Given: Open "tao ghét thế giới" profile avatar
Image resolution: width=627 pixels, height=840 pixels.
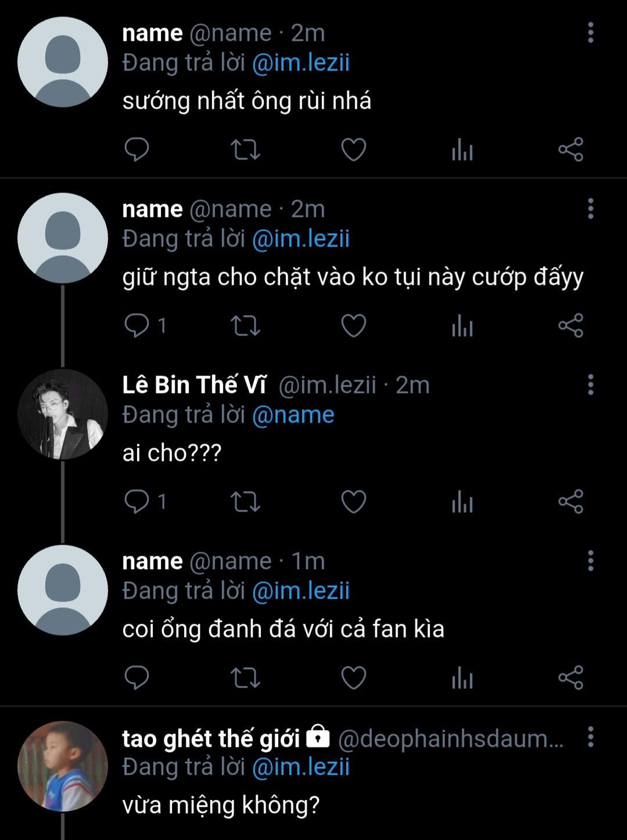Looking at the screenshot, I should [63, 766].
